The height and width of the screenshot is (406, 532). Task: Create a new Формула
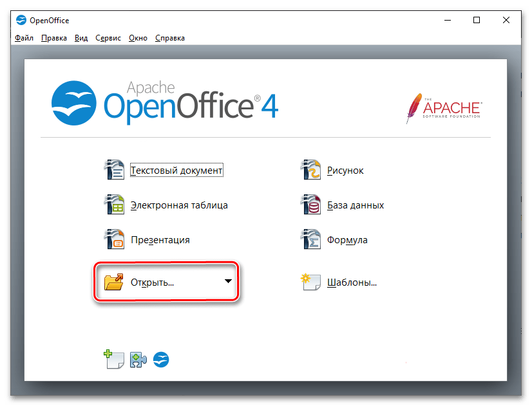coord(347,240)
